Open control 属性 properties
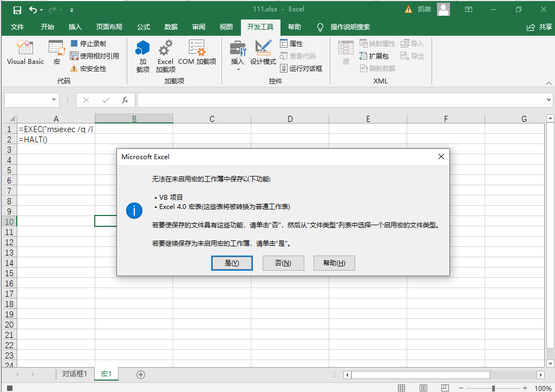555x392 pixels. pyautogui.click(x=292, y=43)
